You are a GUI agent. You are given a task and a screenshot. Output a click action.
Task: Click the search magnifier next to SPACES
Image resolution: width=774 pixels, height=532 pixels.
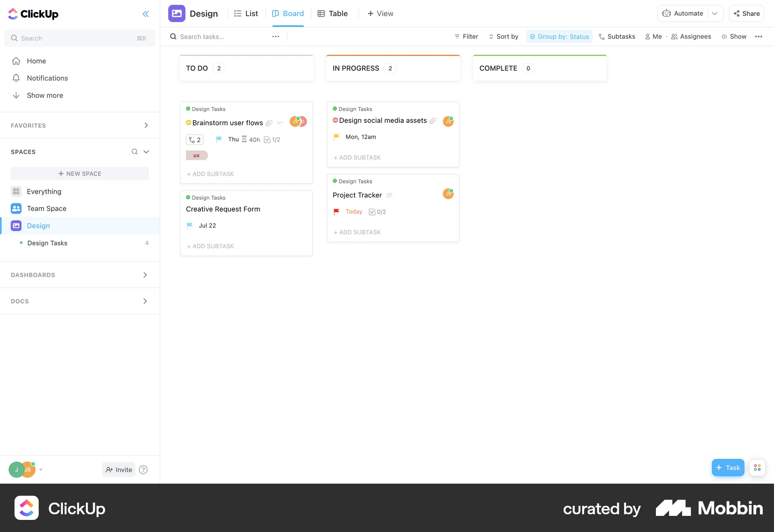(x=134, y=152)
